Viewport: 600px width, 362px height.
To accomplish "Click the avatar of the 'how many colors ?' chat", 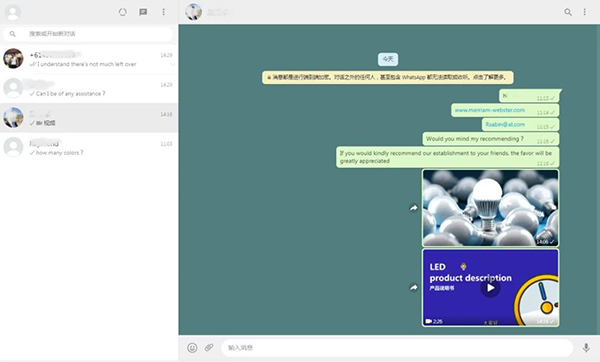I will [x=13, y=147].
